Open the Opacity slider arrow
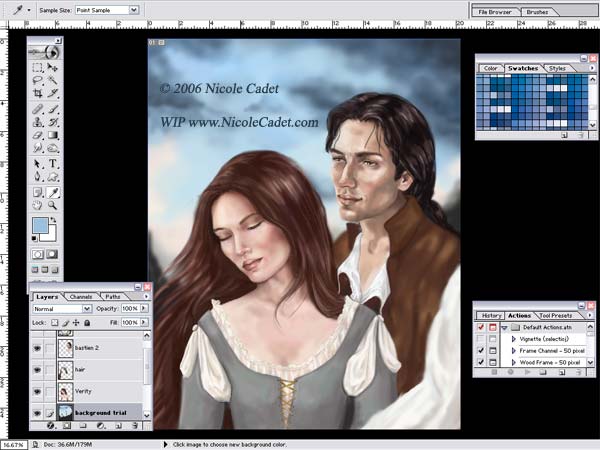The height and width of the screenshot is (450, 600). 144,308
